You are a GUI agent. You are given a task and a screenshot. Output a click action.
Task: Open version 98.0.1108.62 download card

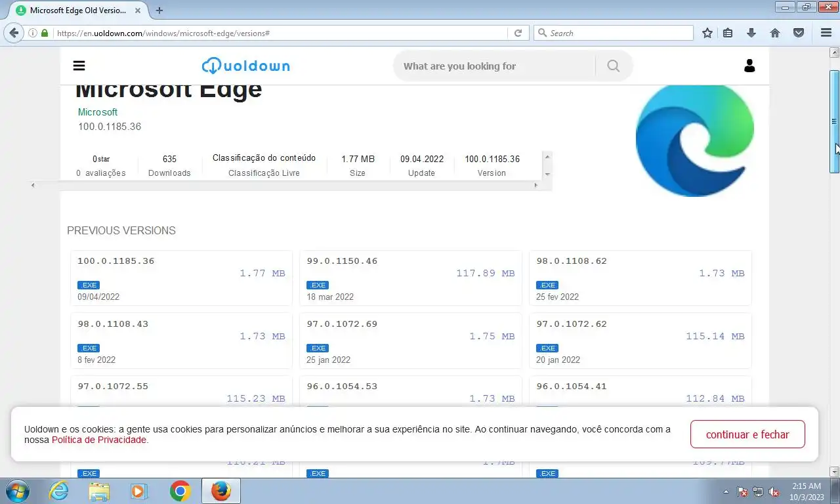point(640,278)
